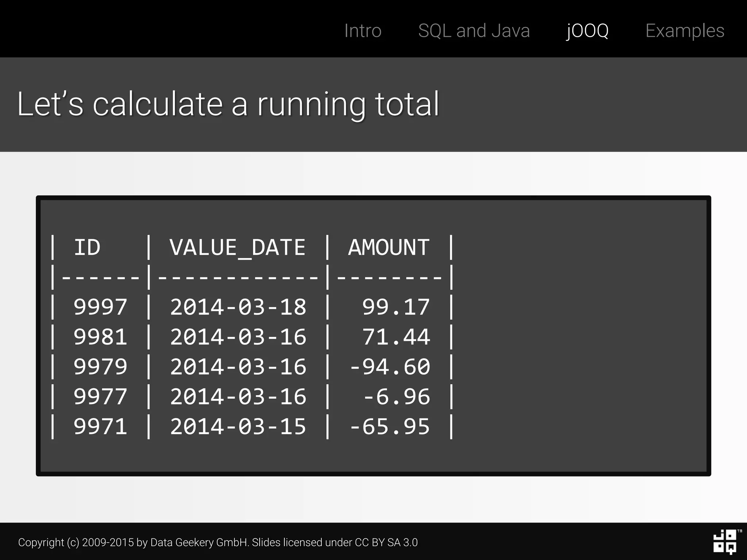Go to the Examples tab
This screenshot has width=747, height=560.
685,31
